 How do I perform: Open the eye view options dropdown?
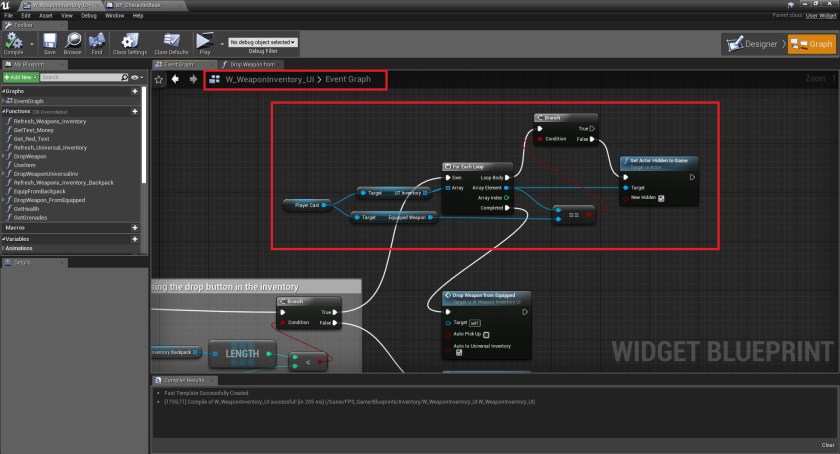click(x=135, y=77)
